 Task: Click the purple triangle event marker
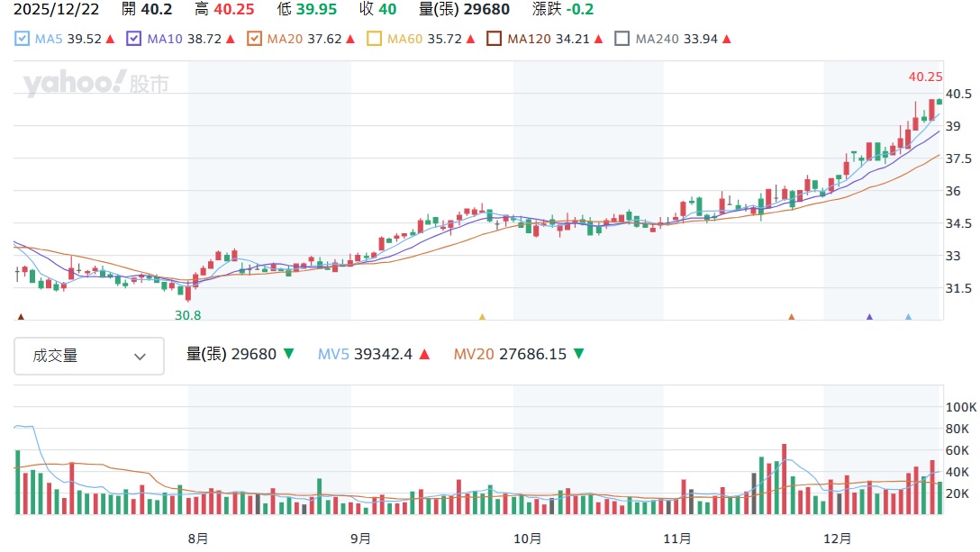point(869,317)
